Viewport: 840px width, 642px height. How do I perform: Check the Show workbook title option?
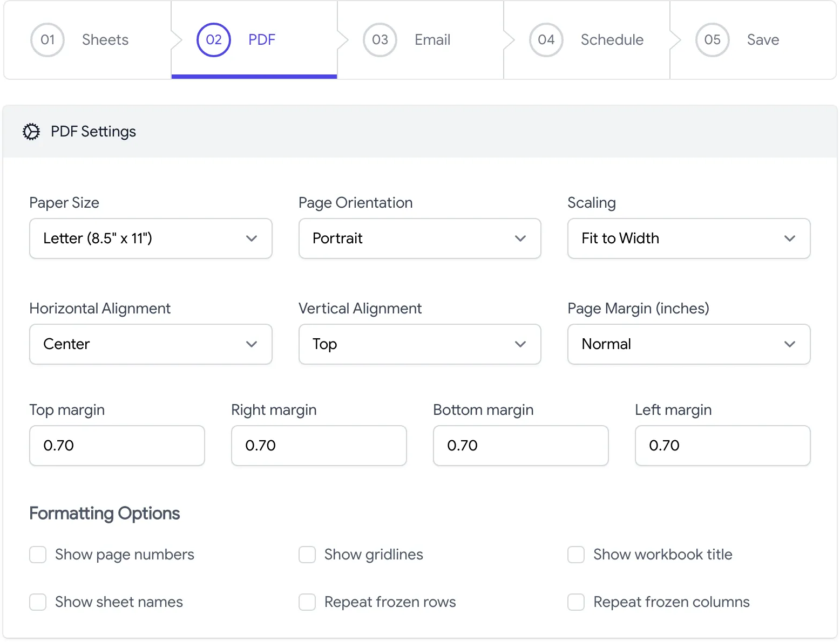[x=575, y=555]
